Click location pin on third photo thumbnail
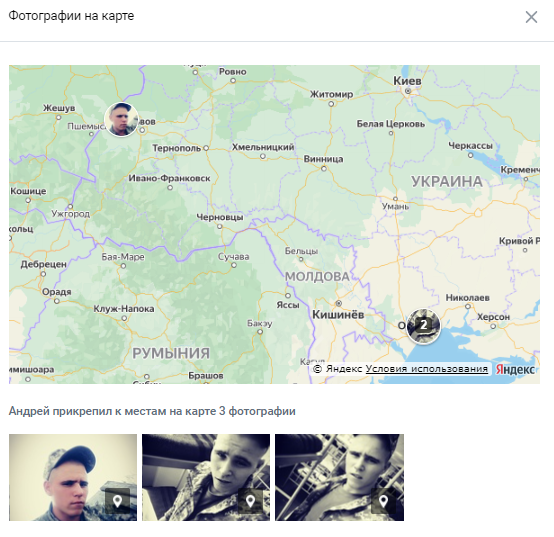 click(383, 501)
